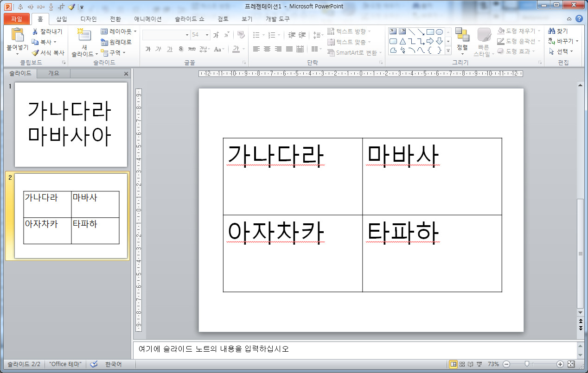Screen dimensions: 588x373
Task: Click 원래대로 (Reset) slide button
Action: click(x=116, y=42)
